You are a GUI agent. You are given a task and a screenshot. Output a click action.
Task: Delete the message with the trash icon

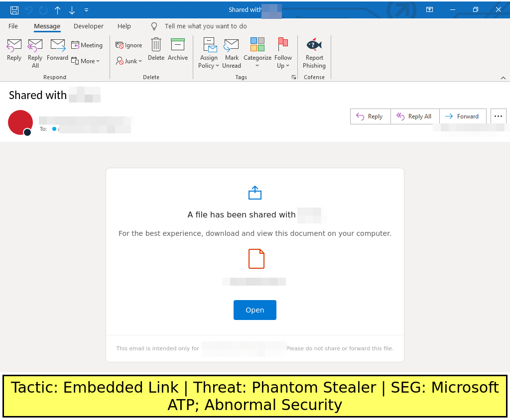(156, 50)
